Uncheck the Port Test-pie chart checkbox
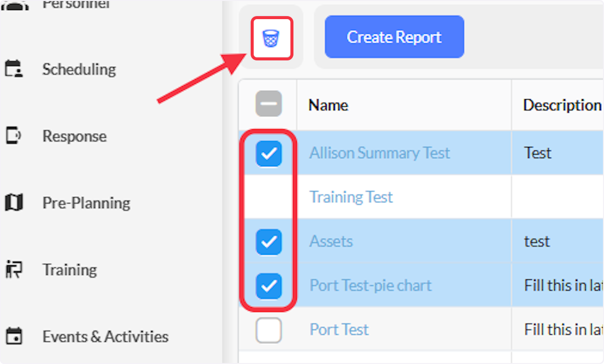Viewport: 604px width, 364px height. pyautogui.click(x=269, y=286)
